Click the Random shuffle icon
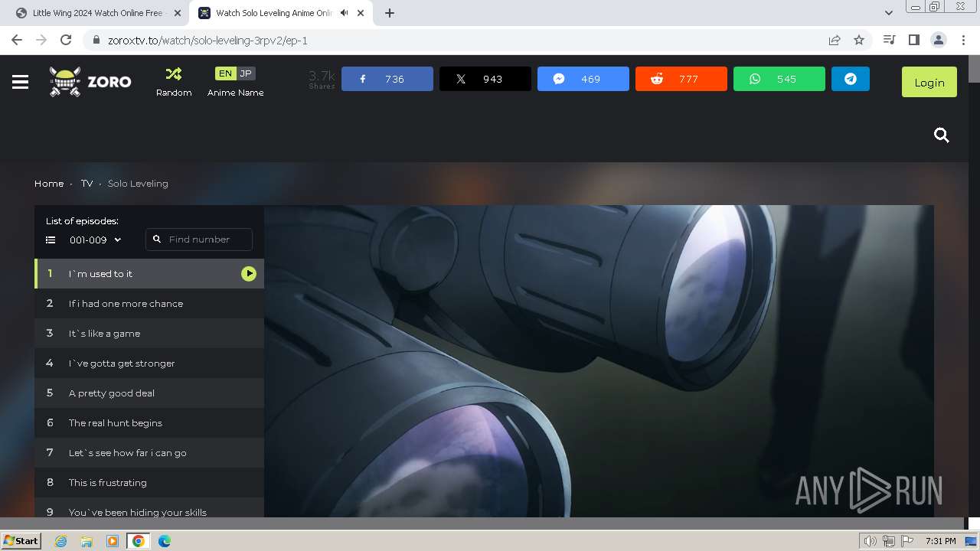980x551 pixels. pos(174,73)
